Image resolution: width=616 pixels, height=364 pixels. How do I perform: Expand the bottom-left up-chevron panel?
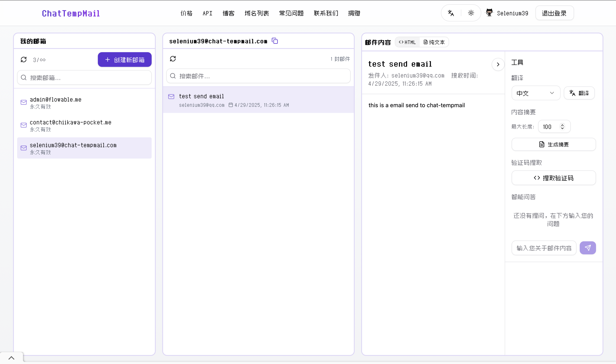(x=11, y=358)
